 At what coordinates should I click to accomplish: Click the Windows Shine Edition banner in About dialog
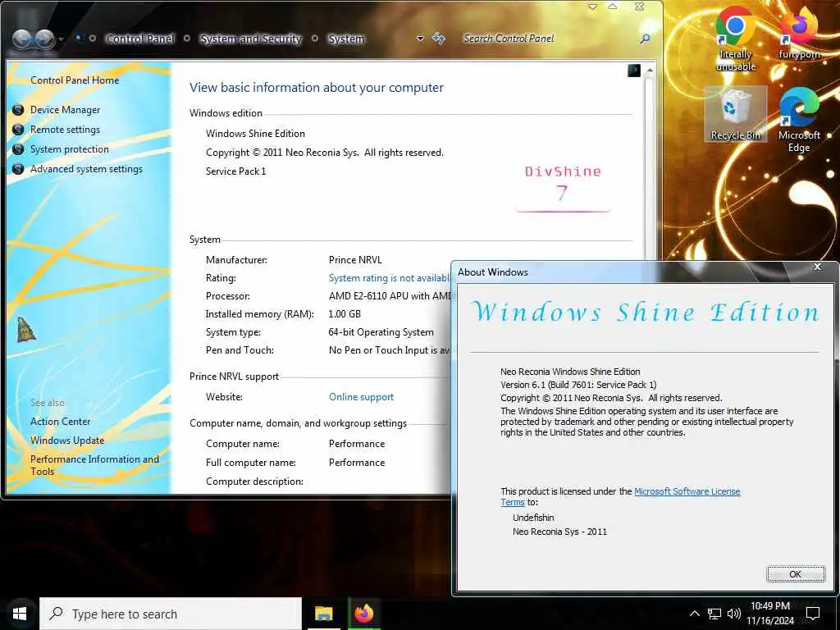tap(646, 312)
